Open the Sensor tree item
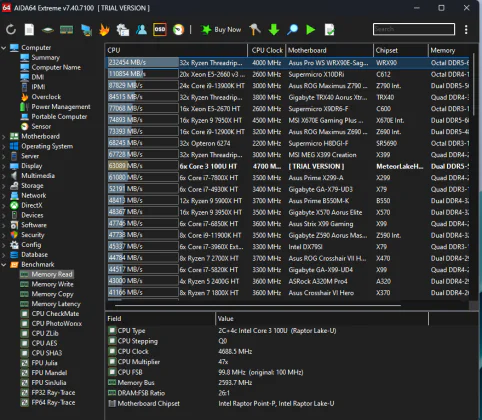This screenshot has height=420, width=482. point(41,126)
